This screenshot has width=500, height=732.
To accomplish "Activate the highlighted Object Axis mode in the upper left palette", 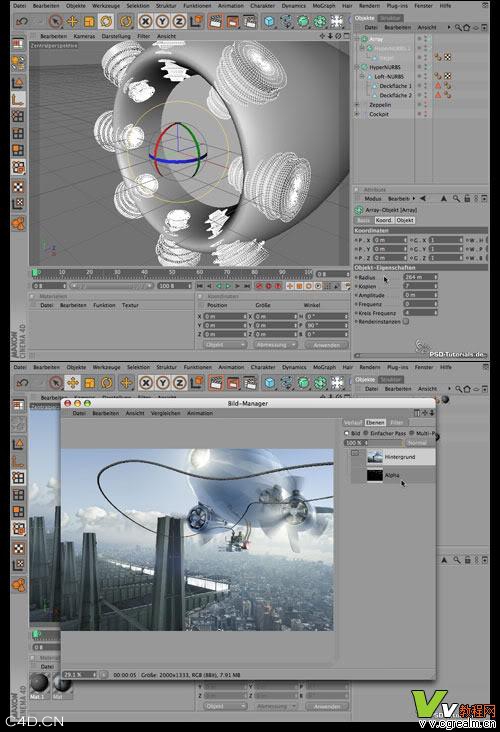I will point(18,99).
